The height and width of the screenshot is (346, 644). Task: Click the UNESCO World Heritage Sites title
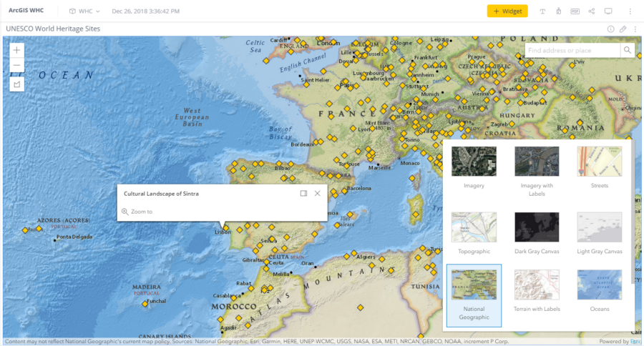coord(53,29)
